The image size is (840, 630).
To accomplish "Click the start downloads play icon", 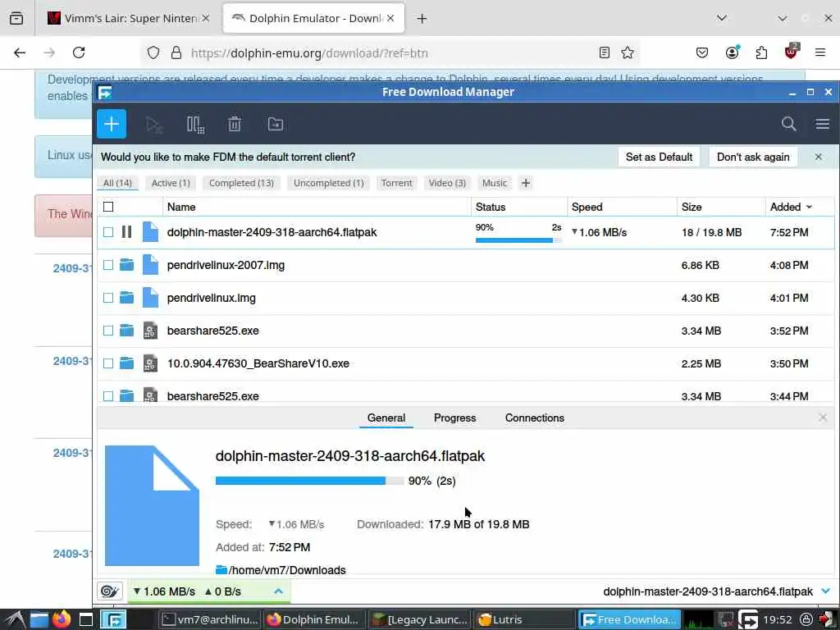I will point(154,125).
